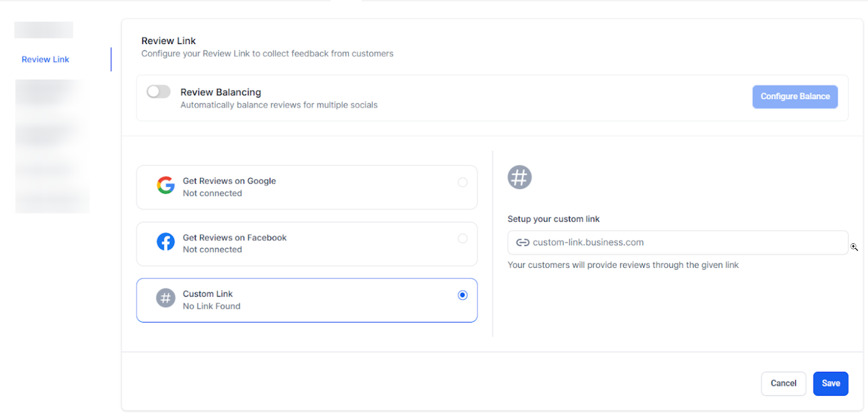This screenshot has width=868, height=417.
Task: Toggle the Review Balancing switch
Action: tap(158, 92)
